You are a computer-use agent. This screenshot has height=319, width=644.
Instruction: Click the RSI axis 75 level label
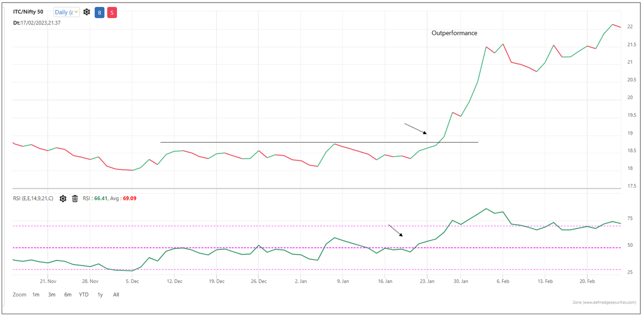[630, 219]
